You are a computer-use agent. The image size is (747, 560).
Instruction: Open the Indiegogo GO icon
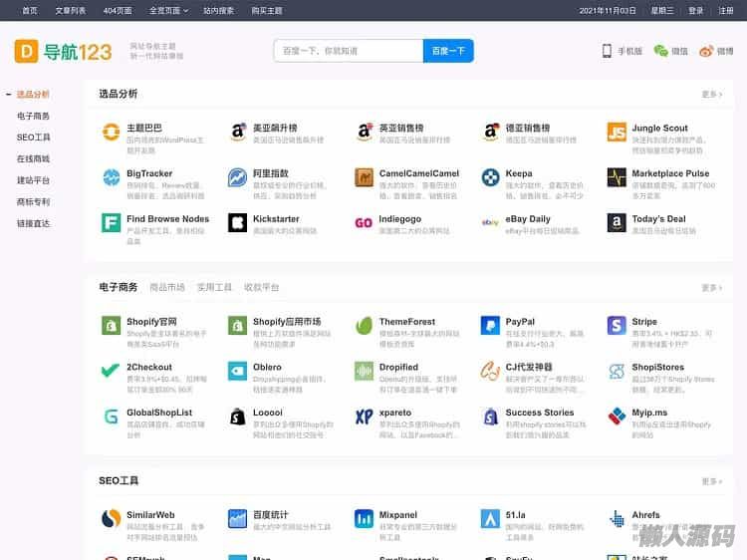coord(364,222)
